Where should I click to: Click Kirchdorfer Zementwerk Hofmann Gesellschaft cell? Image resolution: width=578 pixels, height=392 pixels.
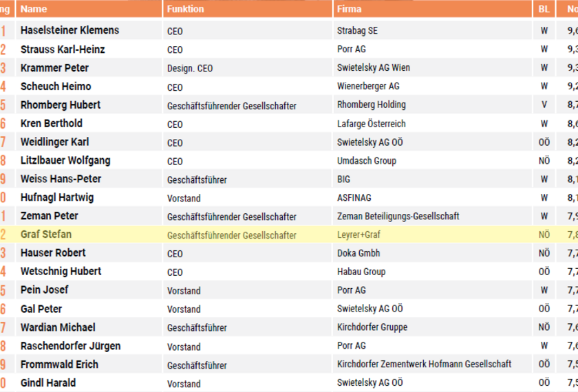432,364
